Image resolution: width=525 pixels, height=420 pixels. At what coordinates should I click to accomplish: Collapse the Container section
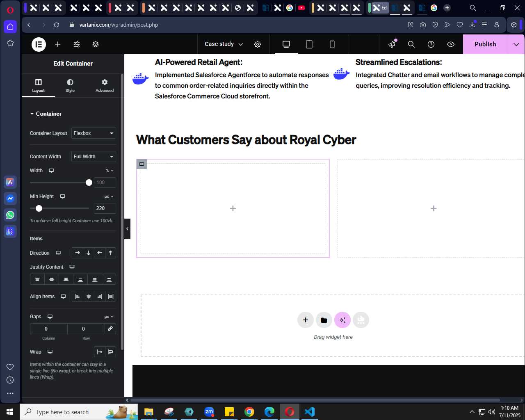tap(46, 114)
